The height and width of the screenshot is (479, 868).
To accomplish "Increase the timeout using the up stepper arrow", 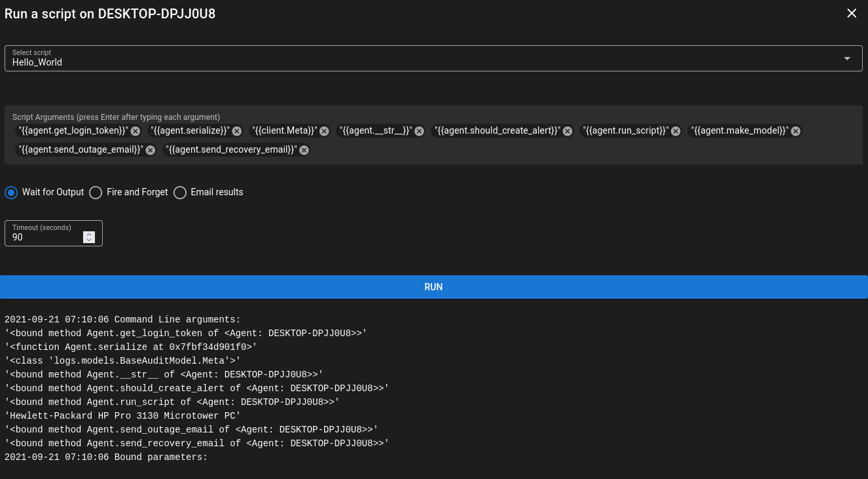I will pos(89,235).
